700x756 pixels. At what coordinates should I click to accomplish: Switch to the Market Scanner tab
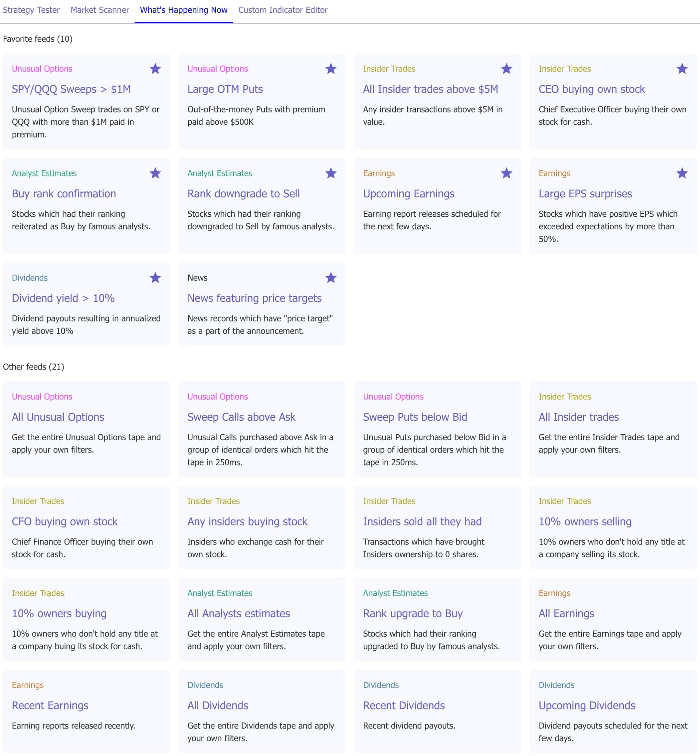point(100,10)
